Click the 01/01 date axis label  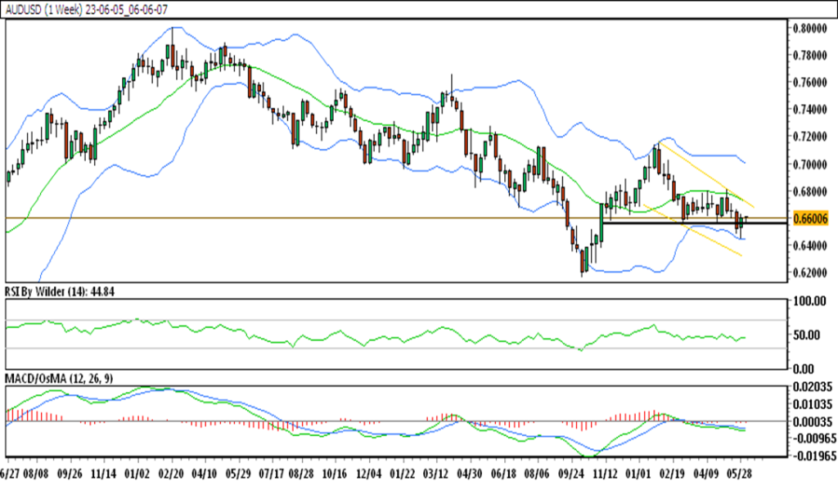point(638,475)
